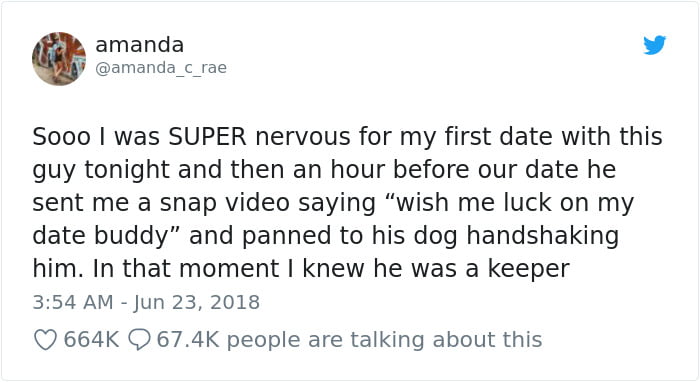Click the word handshaking in the tweet

pos(543,236)
